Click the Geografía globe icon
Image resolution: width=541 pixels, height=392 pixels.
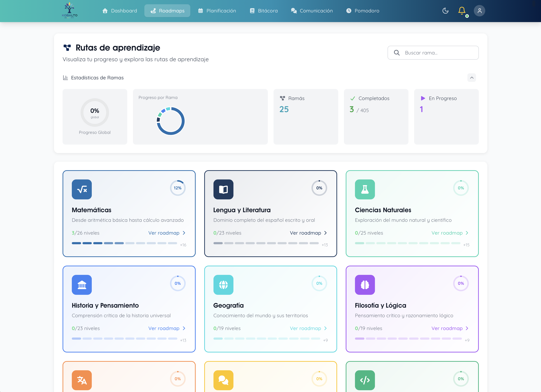(223, 284)
